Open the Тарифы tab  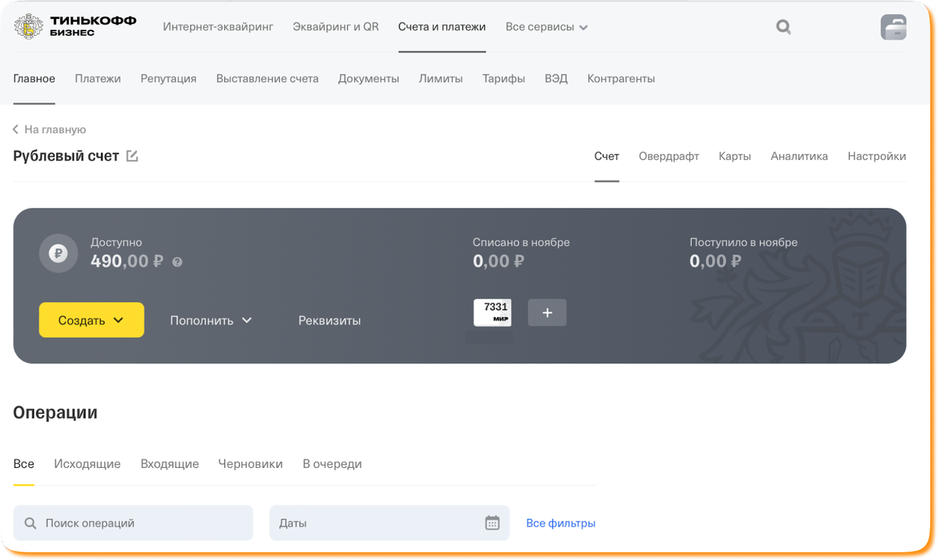pos(503,79)
